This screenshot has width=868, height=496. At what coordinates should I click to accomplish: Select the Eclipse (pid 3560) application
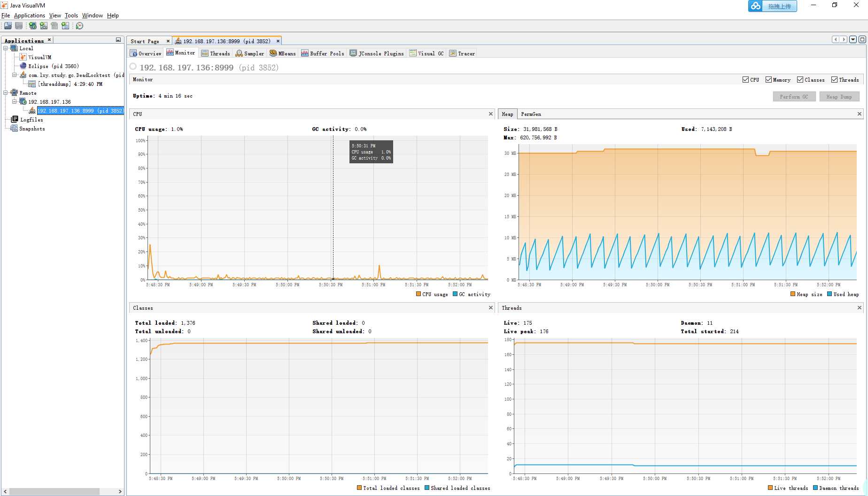point(53,66)
